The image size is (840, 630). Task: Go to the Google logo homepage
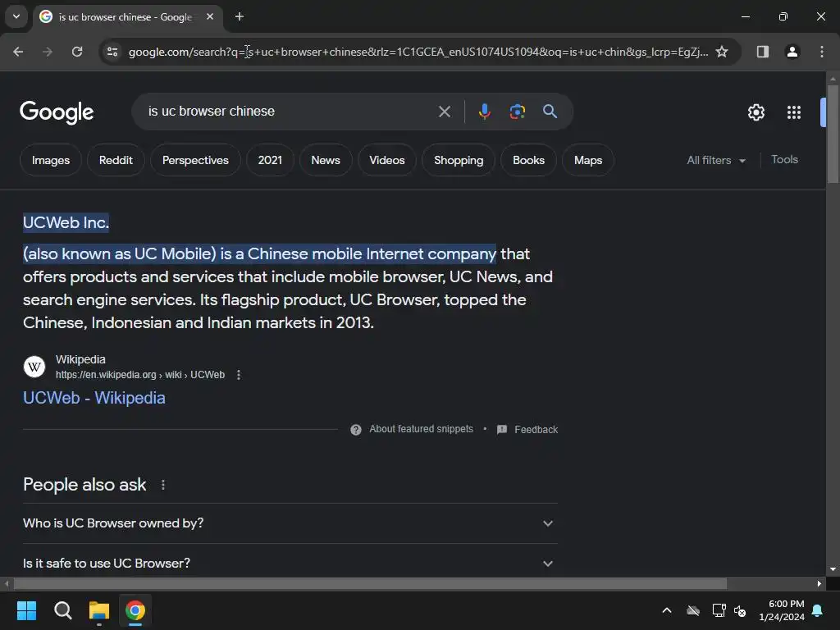[x=57, y=112]
